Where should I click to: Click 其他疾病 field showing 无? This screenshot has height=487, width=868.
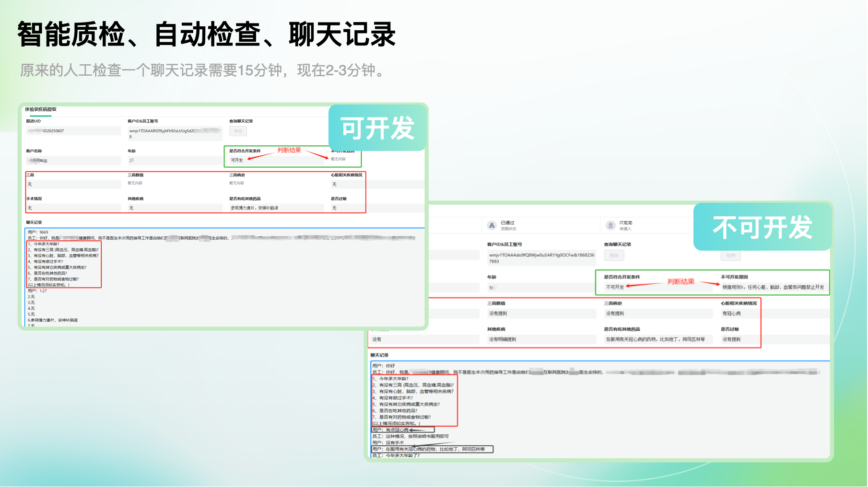pyautogui.click(x=175, y=208)
